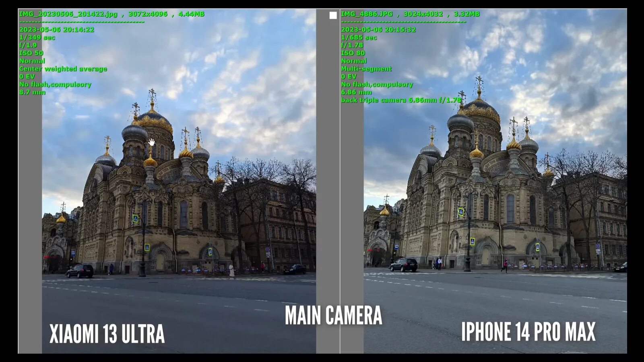Screen dimensions: 644x362
Task: Click the focal length line 6.86 mm
Action: pos(356,93)
